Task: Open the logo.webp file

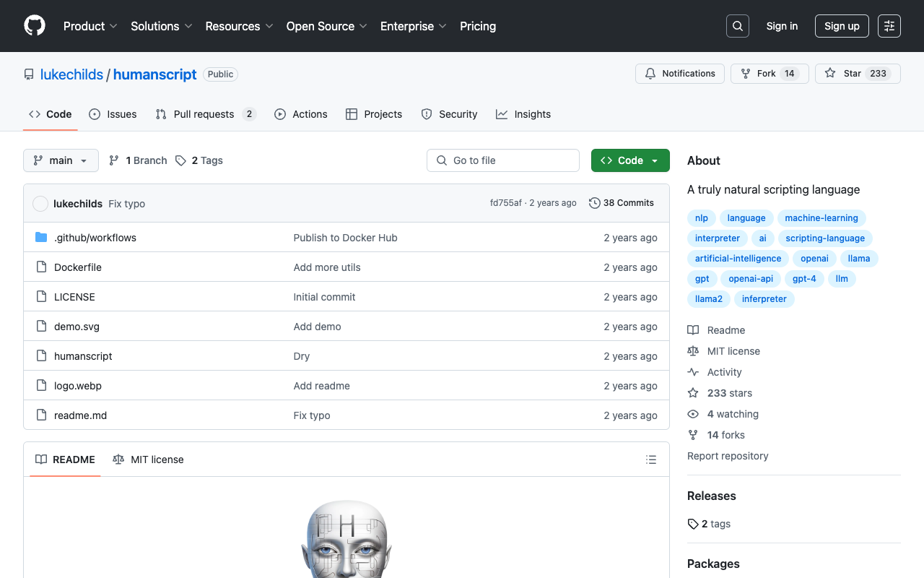Action: pos(78,386)
